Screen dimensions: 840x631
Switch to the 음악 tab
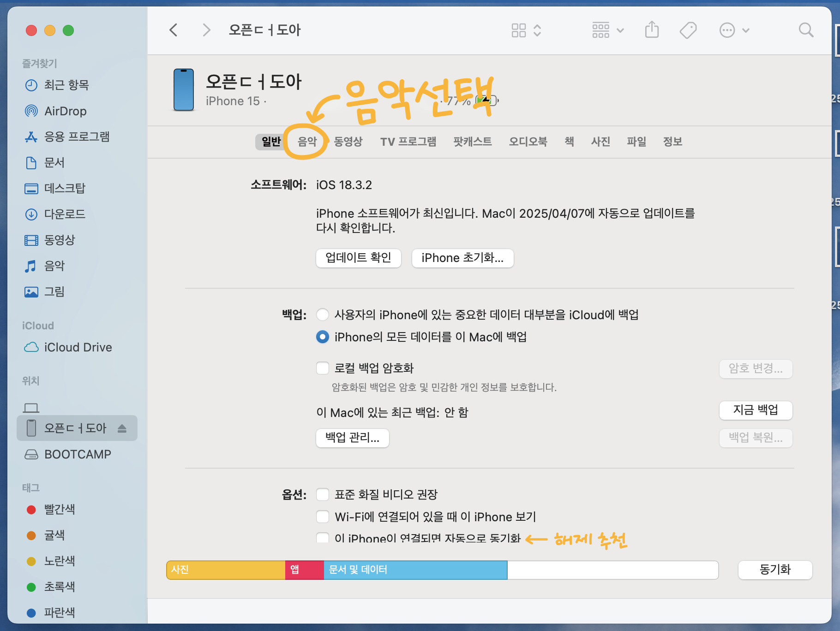pyautogui.click(x=307, y=142)
